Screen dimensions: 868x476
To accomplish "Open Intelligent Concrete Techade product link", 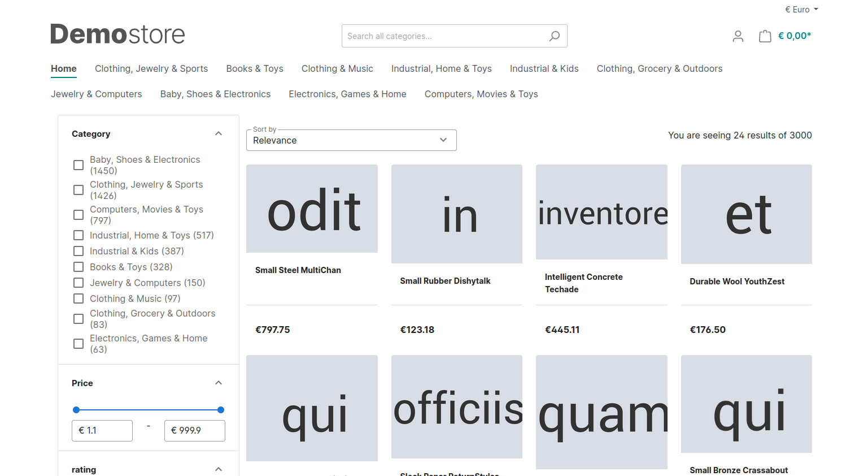I will [x=584, y=283].
